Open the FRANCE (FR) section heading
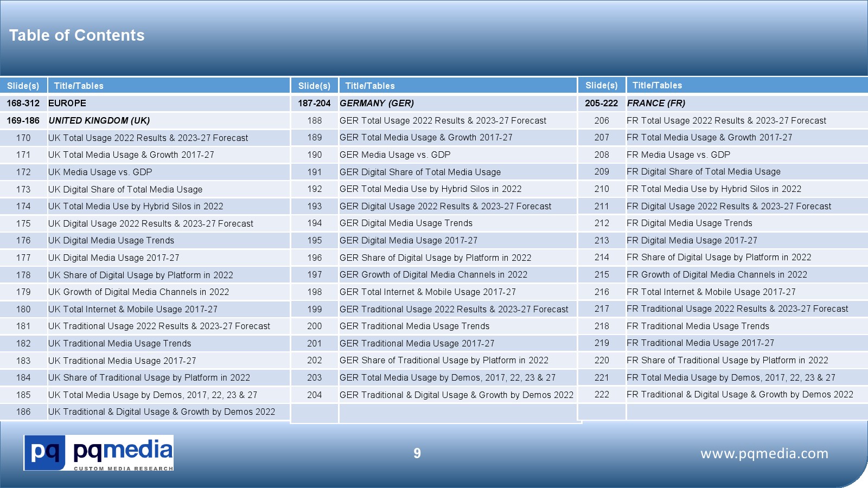This screenshot has height=488, width=868. pos(656,103)
